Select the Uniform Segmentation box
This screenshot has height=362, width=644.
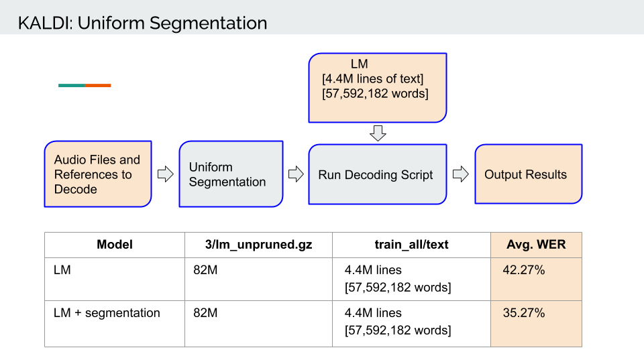pos(231,174)
